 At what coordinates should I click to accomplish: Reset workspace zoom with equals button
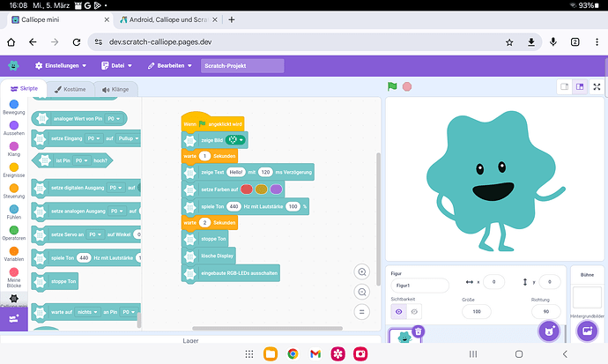click(362, 312)
